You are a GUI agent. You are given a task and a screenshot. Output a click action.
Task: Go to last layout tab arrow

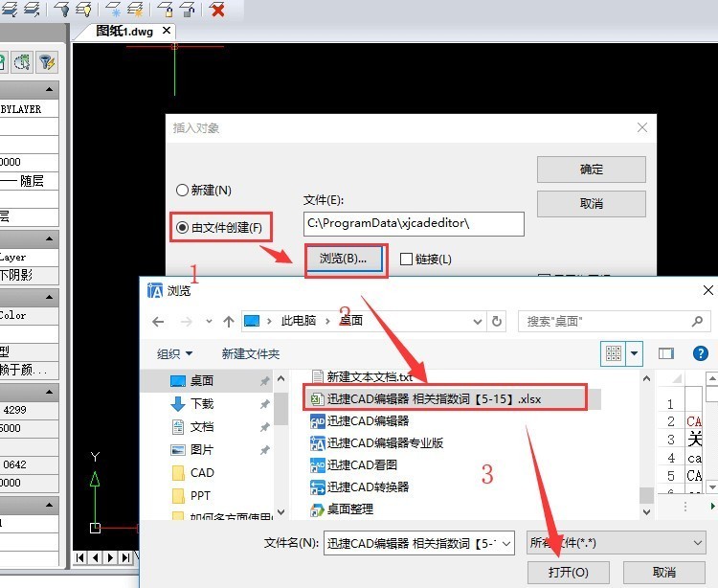click(125, 557)
